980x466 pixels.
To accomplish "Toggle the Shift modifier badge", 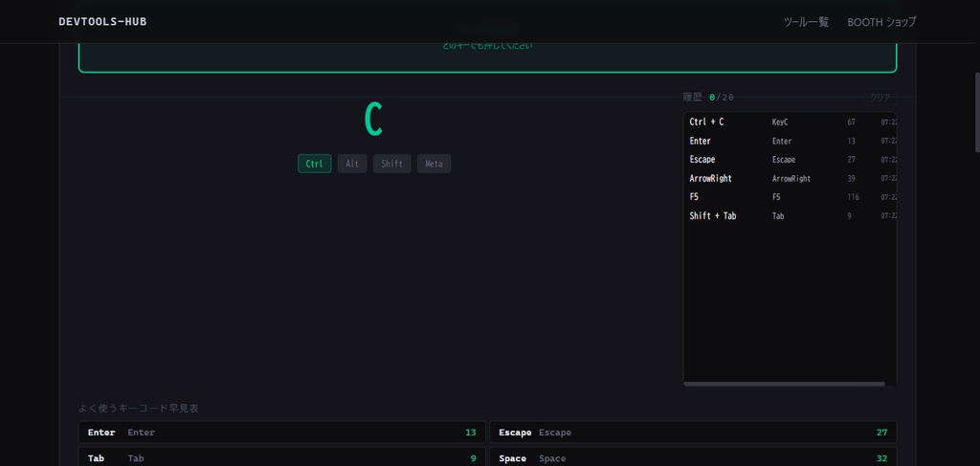I will click(391, 164).
